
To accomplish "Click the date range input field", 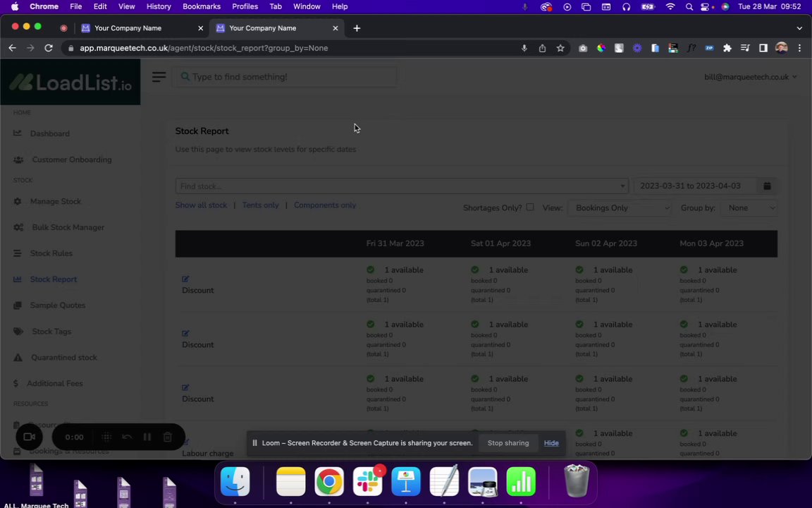I will coord(694,186).
